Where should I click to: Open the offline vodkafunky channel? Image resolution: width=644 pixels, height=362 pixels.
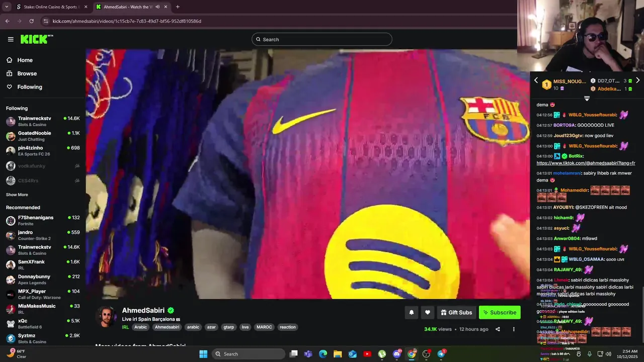[43, 166]
